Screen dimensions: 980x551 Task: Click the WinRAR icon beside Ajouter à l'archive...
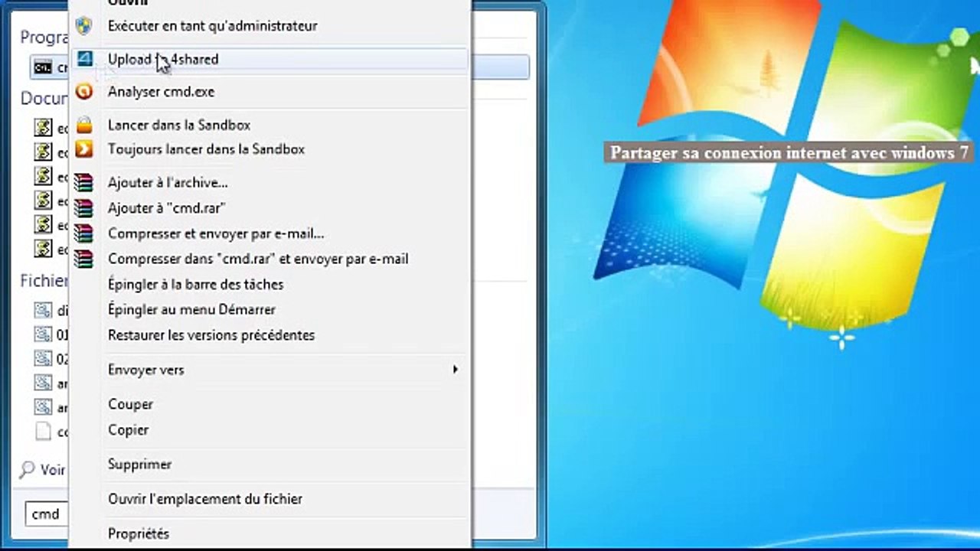tap(84, 183)
